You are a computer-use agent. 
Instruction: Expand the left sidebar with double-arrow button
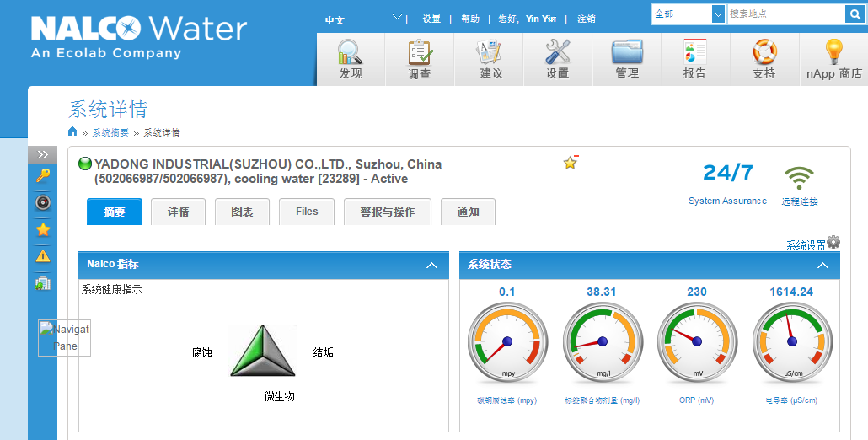click(43, 154)
